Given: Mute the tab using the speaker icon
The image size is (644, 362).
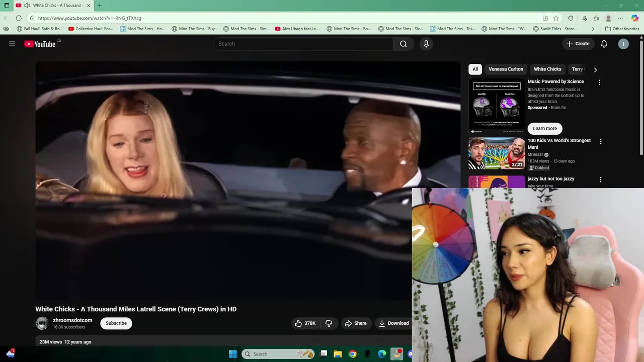Looking at the screenshot, I should tap(26, 5).
